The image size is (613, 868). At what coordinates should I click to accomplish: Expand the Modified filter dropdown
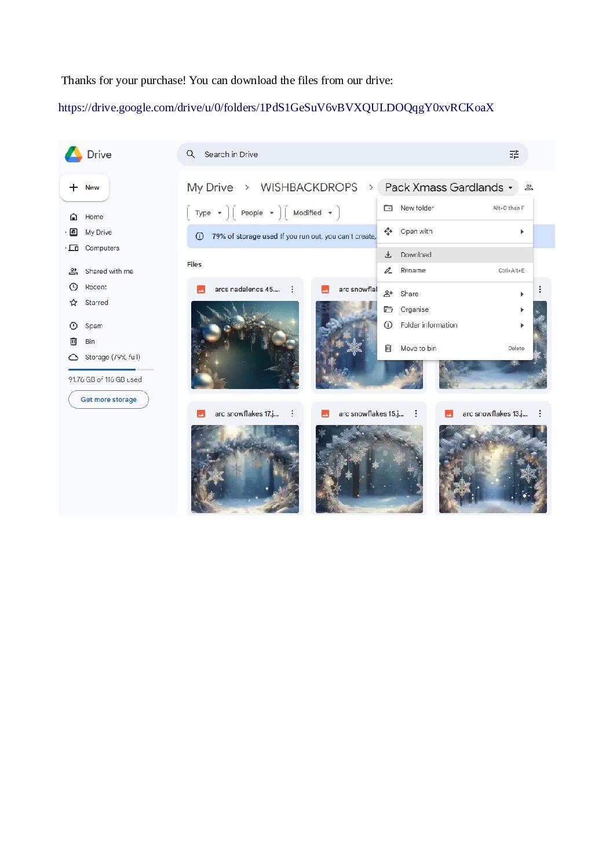(x=312, y=213)
